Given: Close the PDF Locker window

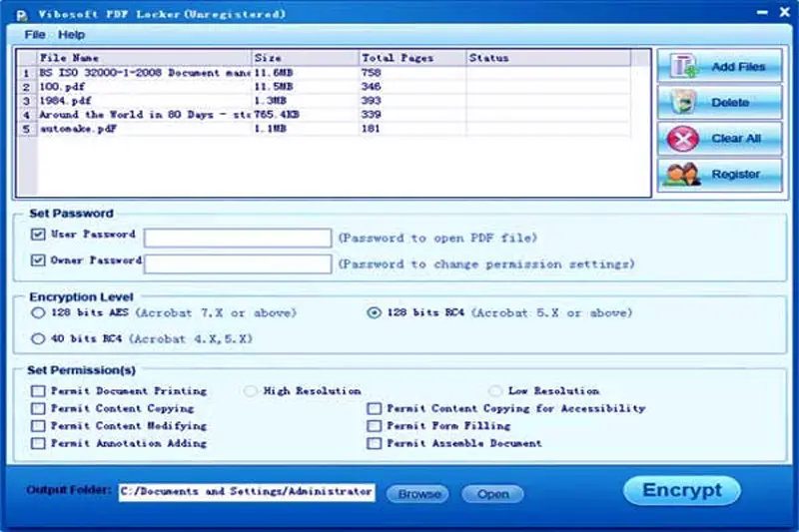Looking at the screenshot, I should (x=785, y=12).
